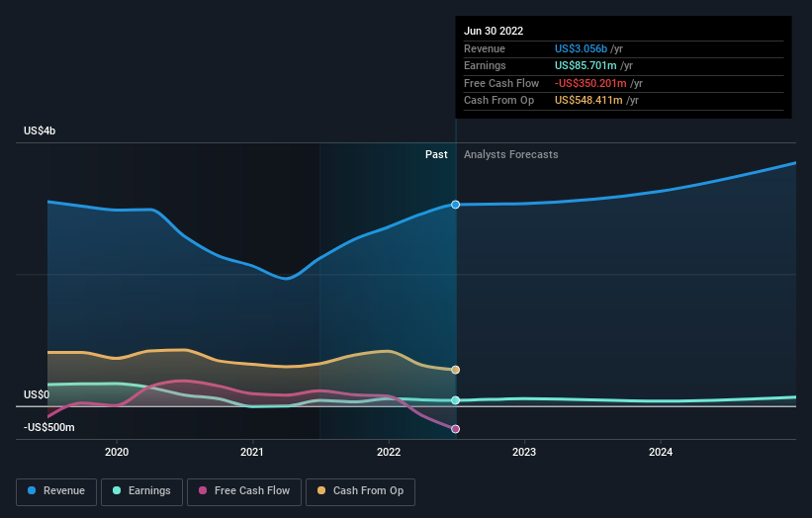Click the 2023 x-axis label
The width and height of the screenshot is (812, 518).
click(x=524, y=452)
